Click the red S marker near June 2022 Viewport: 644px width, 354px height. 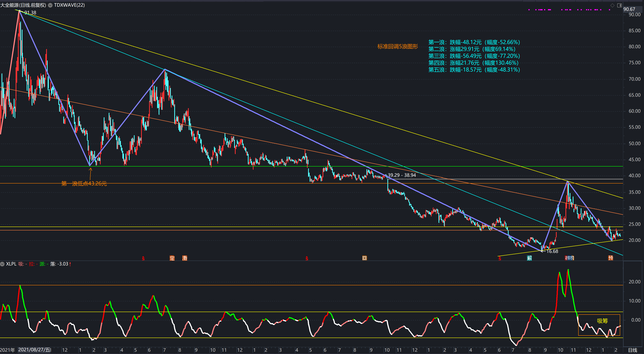pos(143,258)
